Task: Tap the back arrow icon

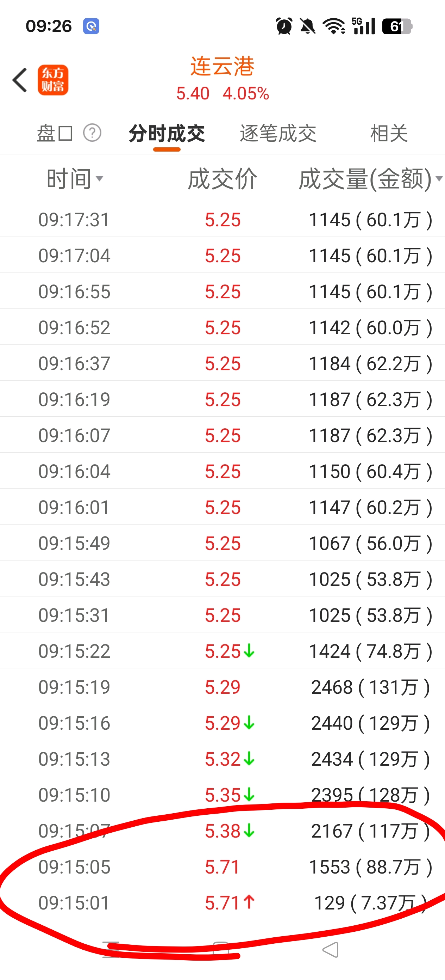Action: point(20,80)
